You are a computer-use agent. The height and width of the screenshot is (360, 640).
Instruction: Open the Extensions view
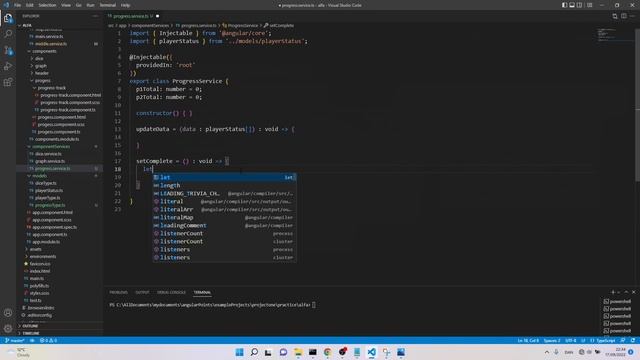tap(8, 82)
